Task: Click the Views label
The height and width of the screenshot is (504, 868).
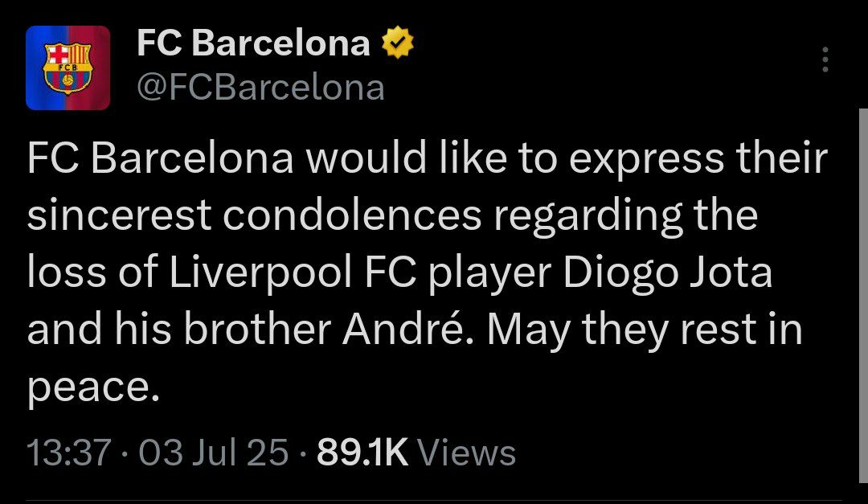Action: [467, 453]
